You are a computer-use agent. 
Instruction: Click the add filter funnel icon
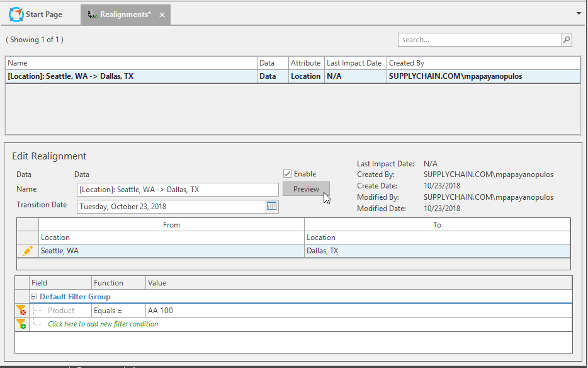[21, 324]
